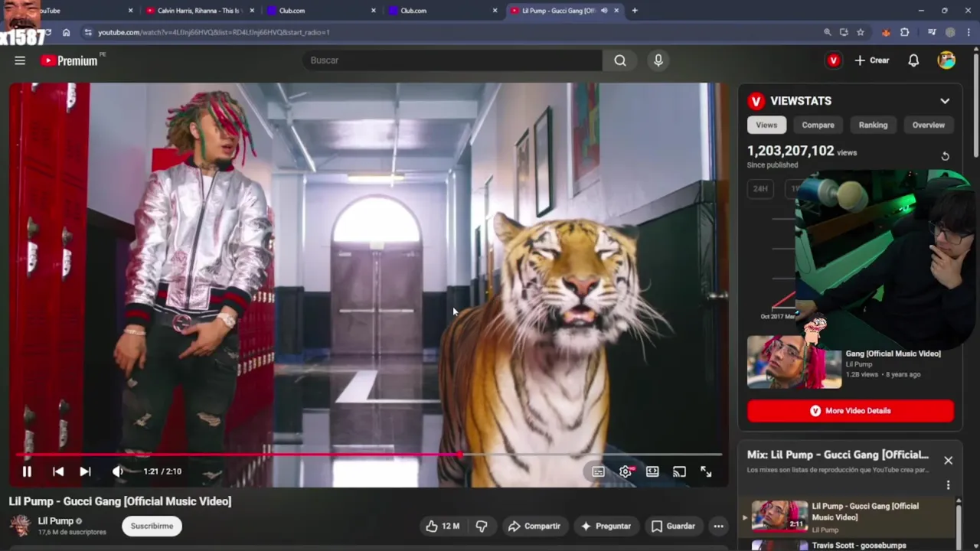
Task: Click the address bar URL
Action: coord(214,32)
